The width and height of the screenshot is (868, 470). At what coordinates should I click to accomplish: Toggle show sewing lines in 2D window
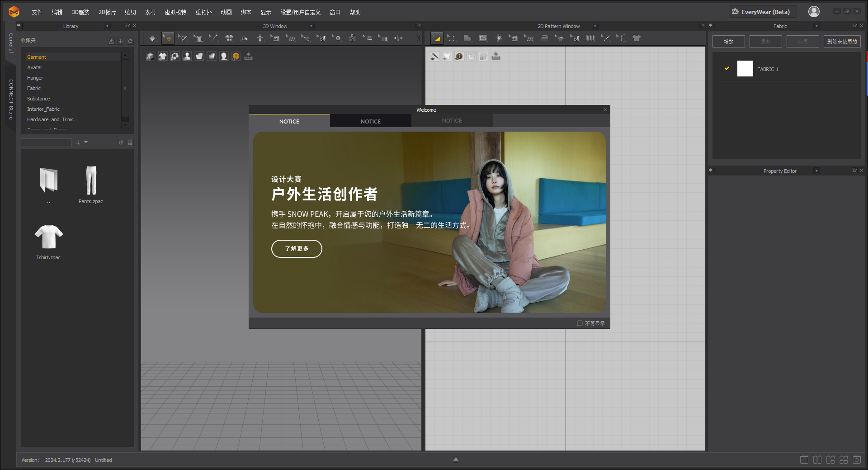435,56
